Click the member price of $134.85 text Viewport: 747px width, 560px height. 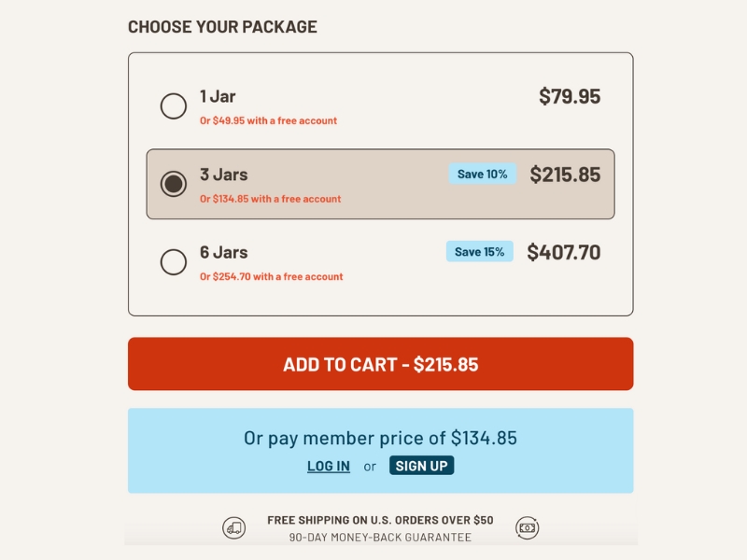pyautogui.click(x=380, y=438)
